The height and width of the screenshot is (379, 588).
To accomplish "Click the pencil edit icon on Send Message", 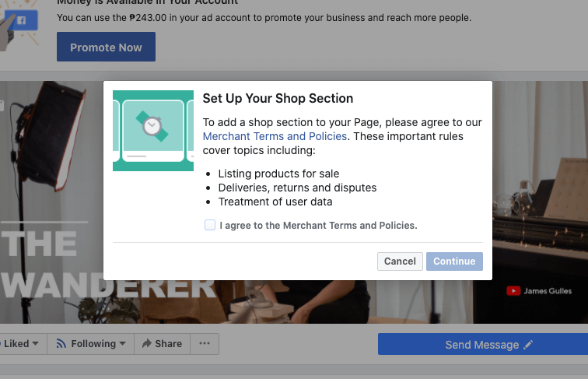I will 529,345.
